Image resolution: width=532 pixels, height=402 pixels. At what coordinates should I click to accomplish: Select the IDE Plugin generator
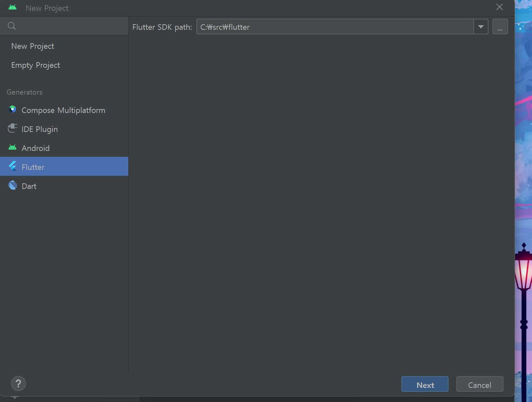pos(64,129)
